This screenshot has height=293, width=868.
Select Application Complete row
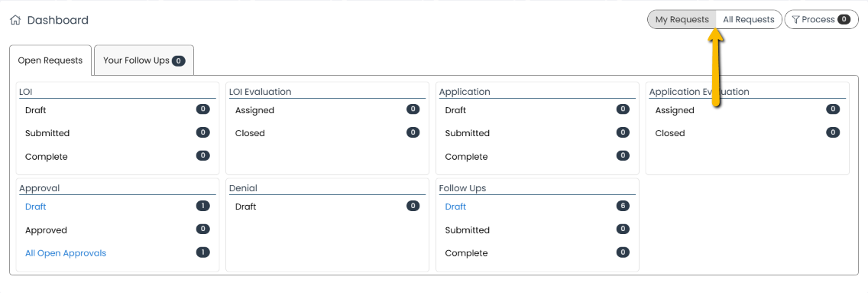pyautogui.click(x=537, y=157)
